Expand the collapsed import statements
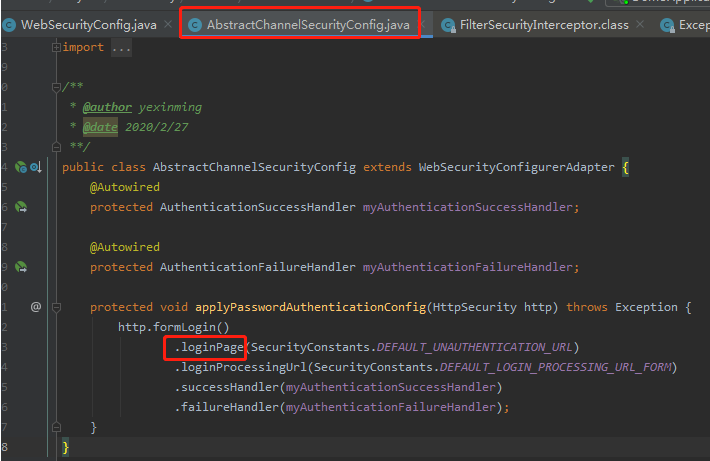710x461 pixels. [x=56, y=47]
